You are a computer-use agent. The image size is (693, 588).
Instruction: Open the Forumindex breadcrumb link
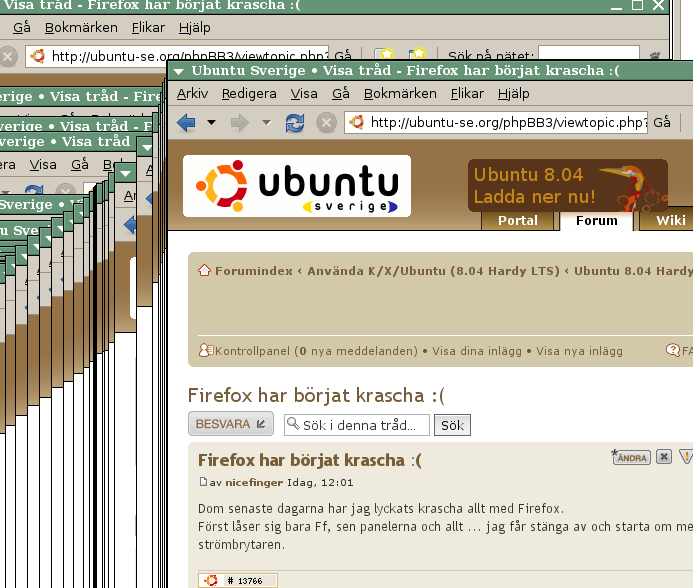point(254,271)
